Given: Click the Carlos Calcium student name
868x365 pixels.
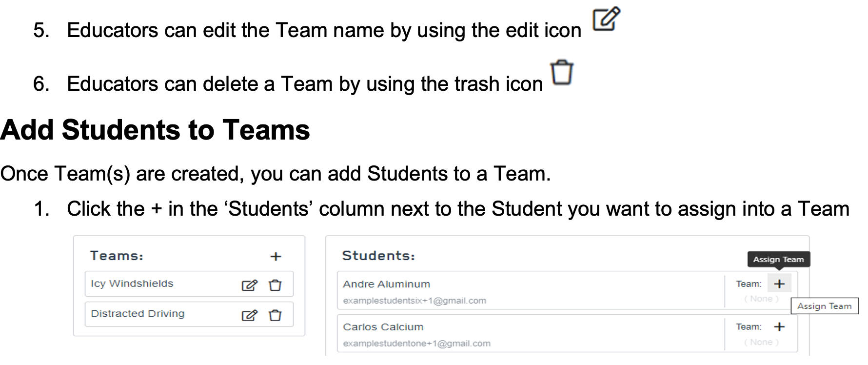Looking at the screenshot, I should pyautogui.click(x=383, y=327).
